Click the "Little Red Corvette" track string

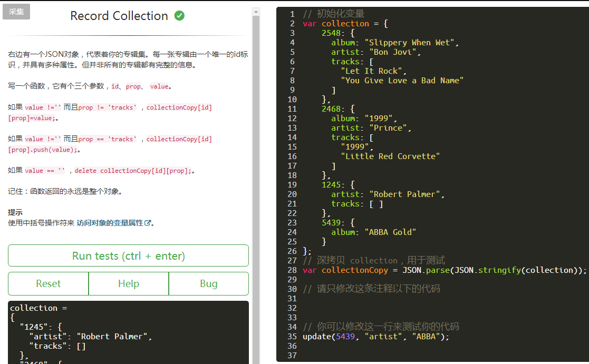pyautogui.click(x=390, y=156)
